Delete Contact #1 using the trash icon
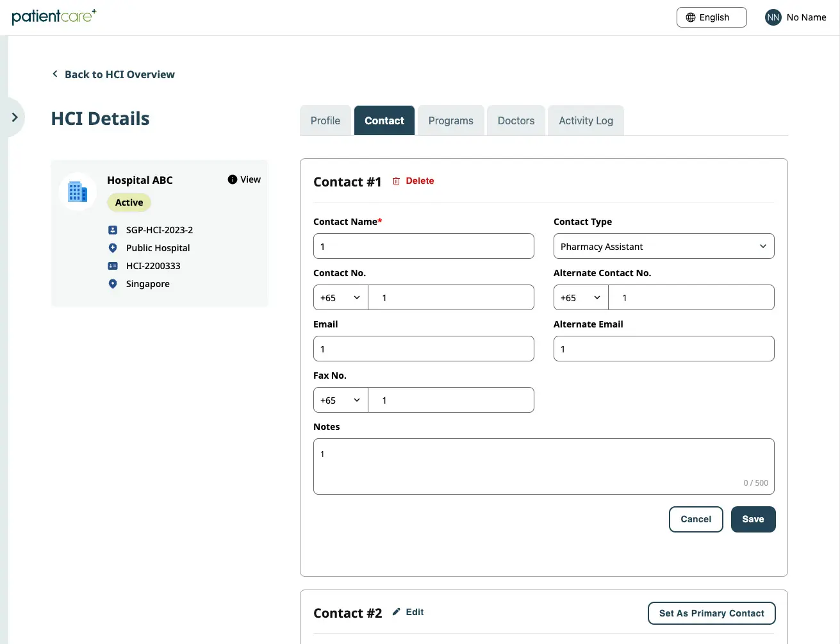Viewport: 840px width, 644px height. [395, 181]
